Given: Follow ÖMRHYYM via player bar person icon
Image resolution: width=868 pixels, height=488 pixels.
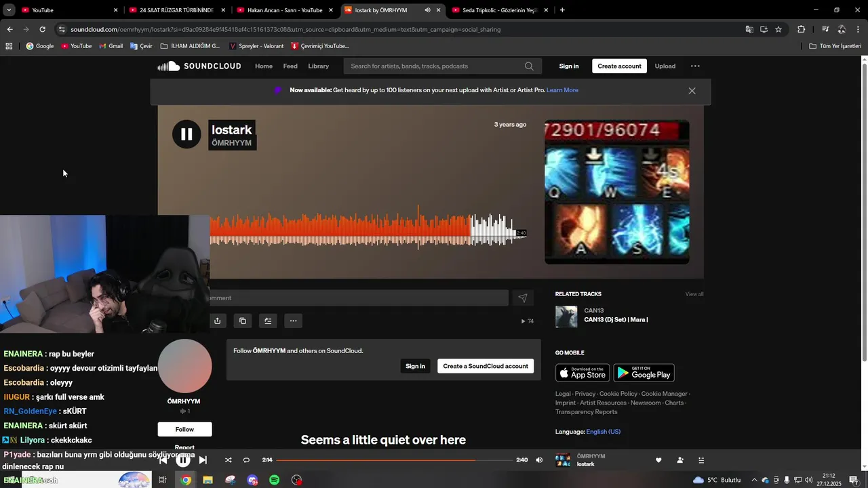Looking at the screenshot, I should click(680, 460).
